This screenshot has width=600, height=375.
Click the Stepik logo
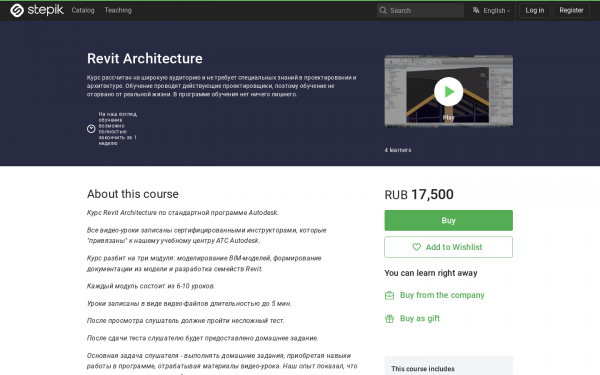pyautogui.click(x=37, y=10)
